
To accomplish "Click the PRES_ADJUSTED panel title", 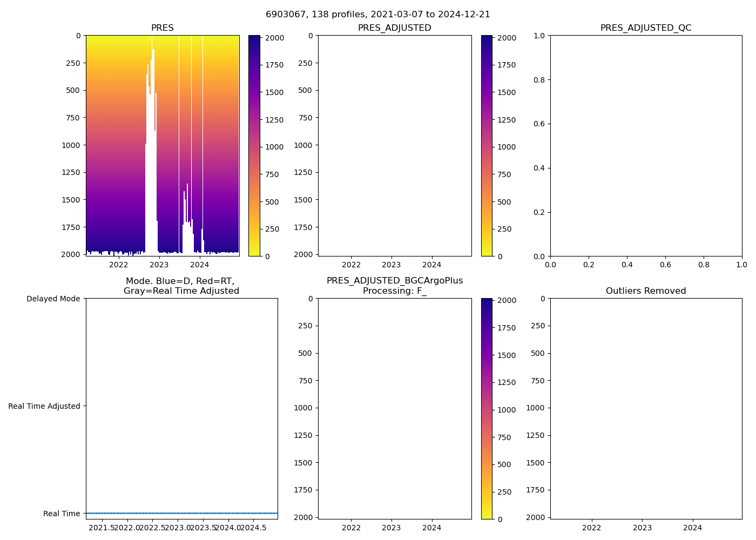I will (394, 28).
